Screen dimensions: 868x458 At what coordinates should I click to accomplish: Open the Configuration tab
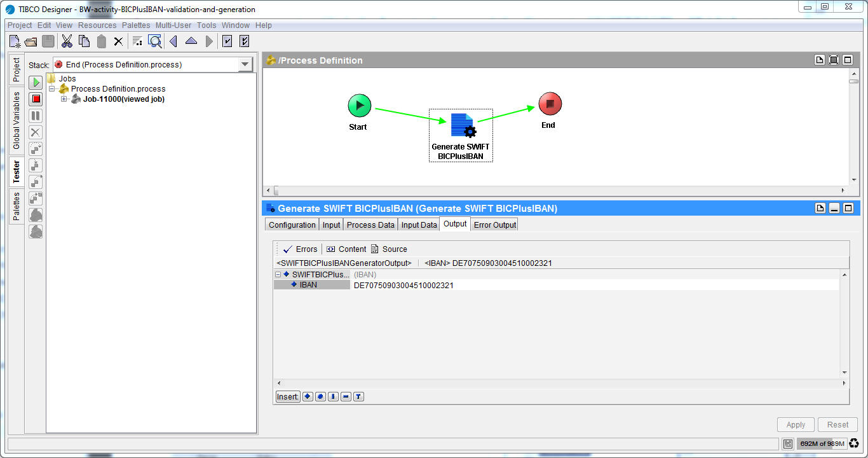pyautogui.click(x=292, y=225)
